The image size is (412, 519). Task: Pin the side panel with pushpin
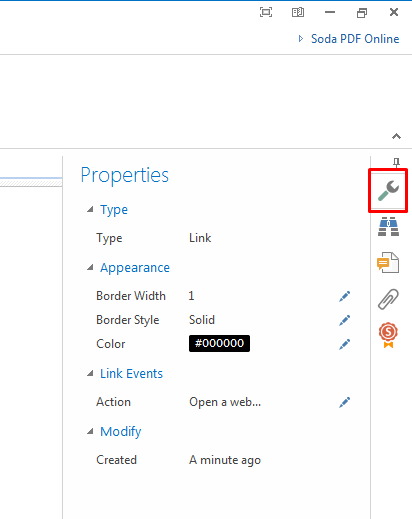(396, 163)
